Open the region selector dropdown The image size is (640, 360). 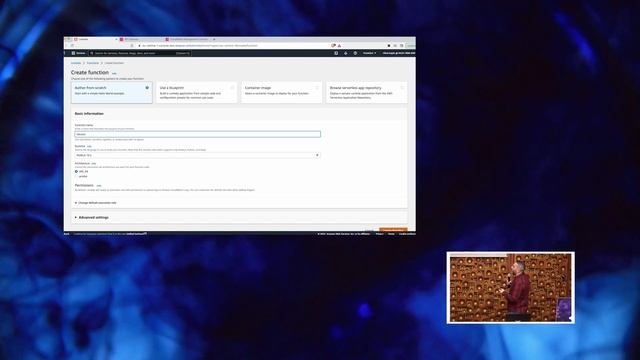point(369,53)
